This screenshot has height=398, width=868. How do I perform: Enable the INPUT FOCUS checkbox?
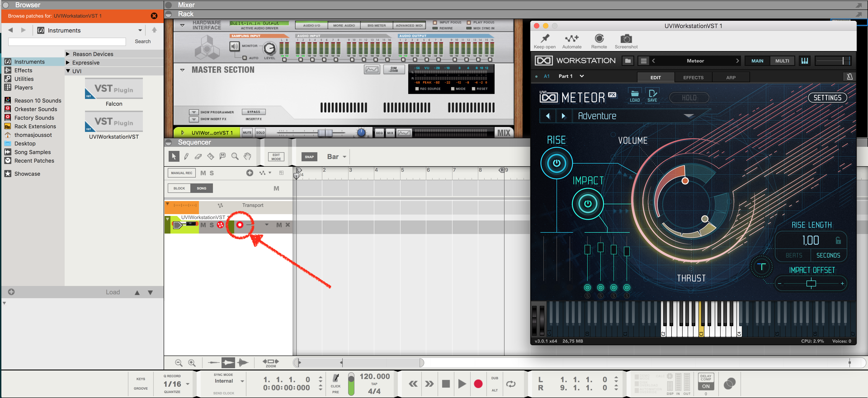(435, 23)
